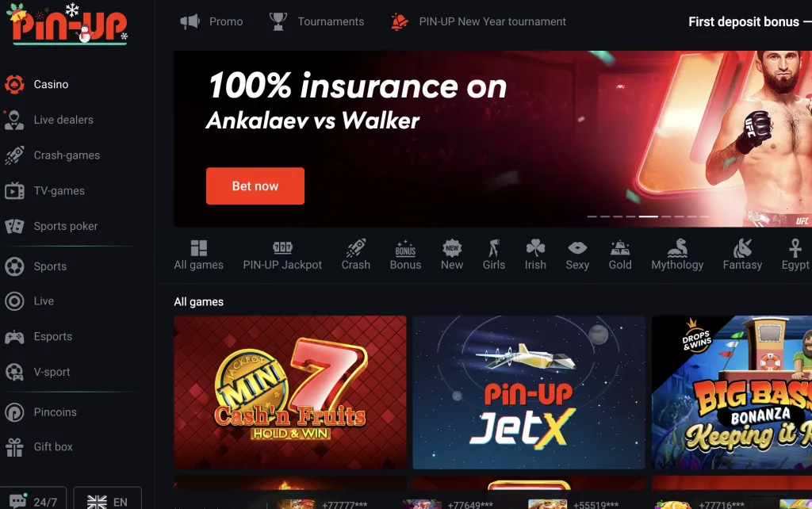This screenshot has height=509, width=812.
Task: Filter by Irish clover category icon
Action: tap(535, 248)
